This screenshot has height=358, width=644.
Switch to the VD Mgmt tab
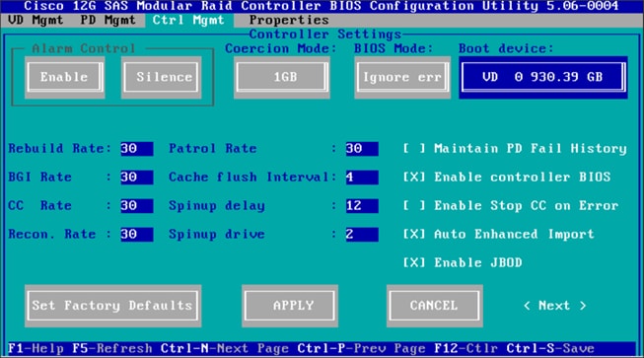pyautogui.click(x=36, y=20)
